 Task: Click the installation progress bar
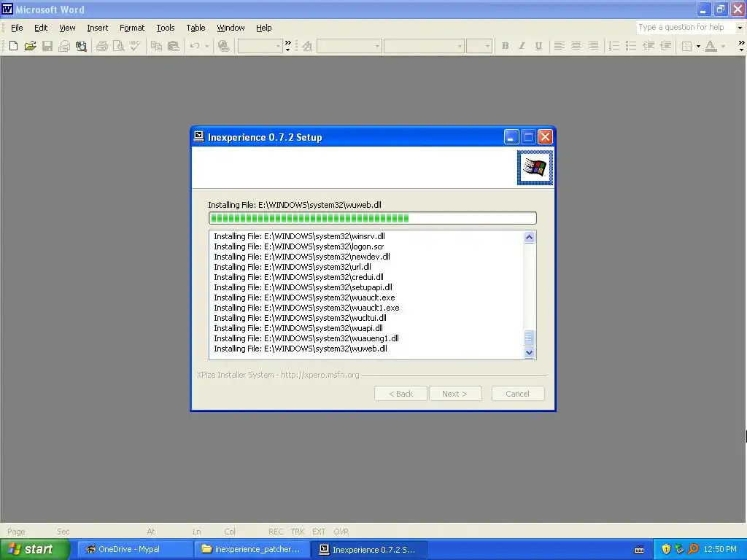(373, 218)
